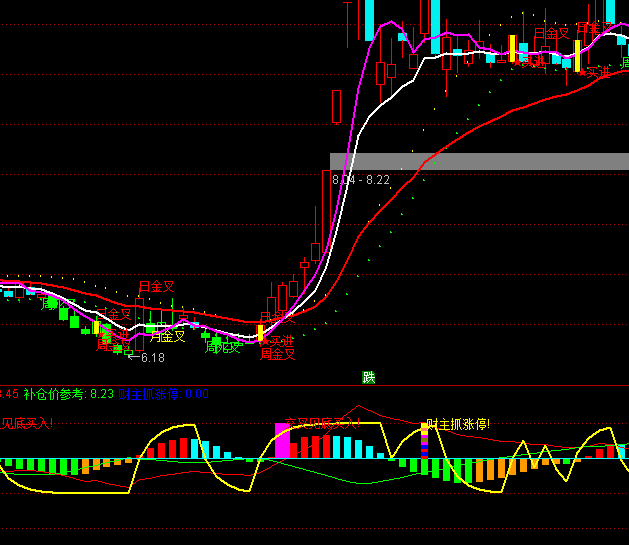Click the 财主抓涨停! signal marker in lower panel
The height and width of the screenshot is (545, 629).
pos(458,424)
